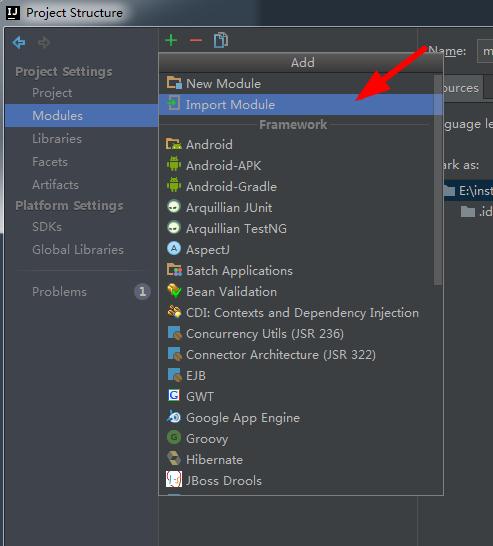Open the Facets settings section
The image size is (493, 546).
(81, 162)
